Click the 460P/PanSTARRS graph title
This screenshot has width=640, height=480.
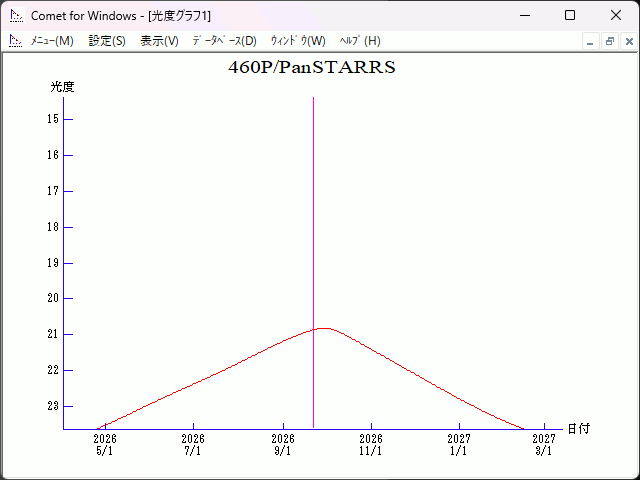click(x=312, y=67)
